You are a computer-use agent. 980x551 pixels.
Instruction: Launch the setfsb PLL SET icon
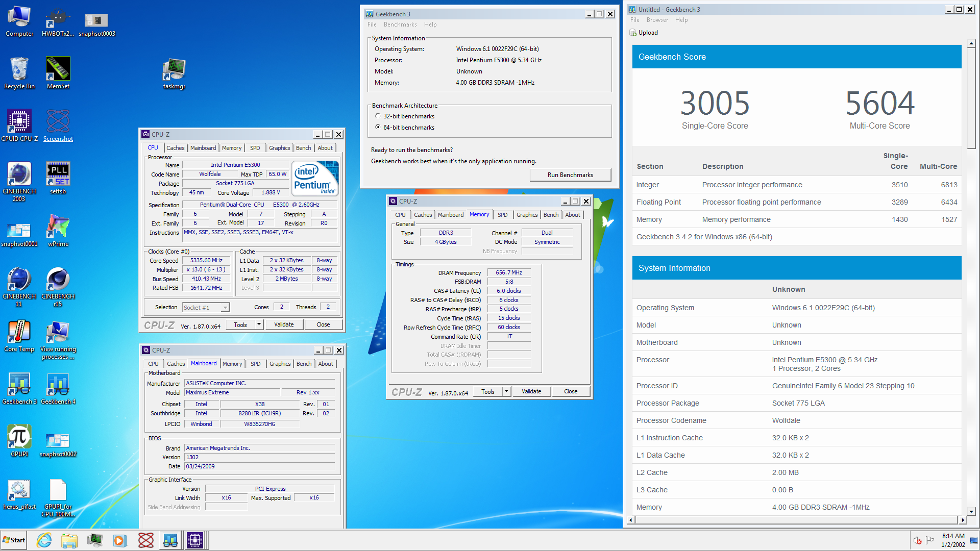pyautogui.click(x=58, y=179)
